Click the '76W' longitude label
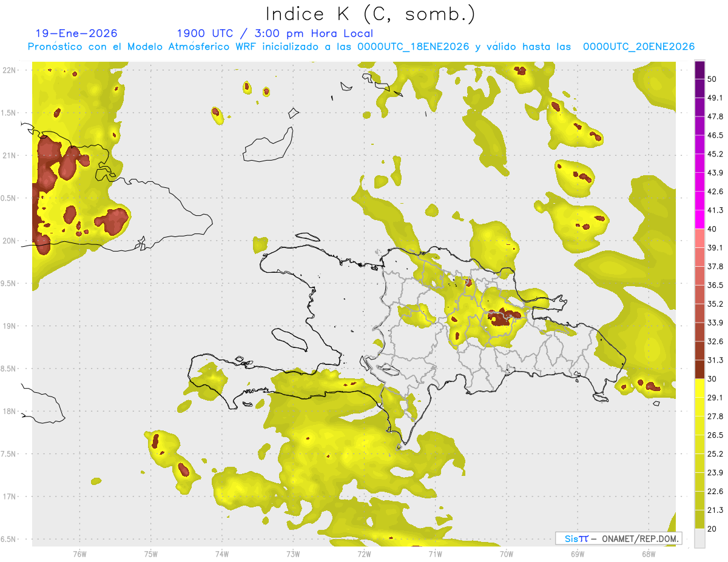 pos(79,554)
